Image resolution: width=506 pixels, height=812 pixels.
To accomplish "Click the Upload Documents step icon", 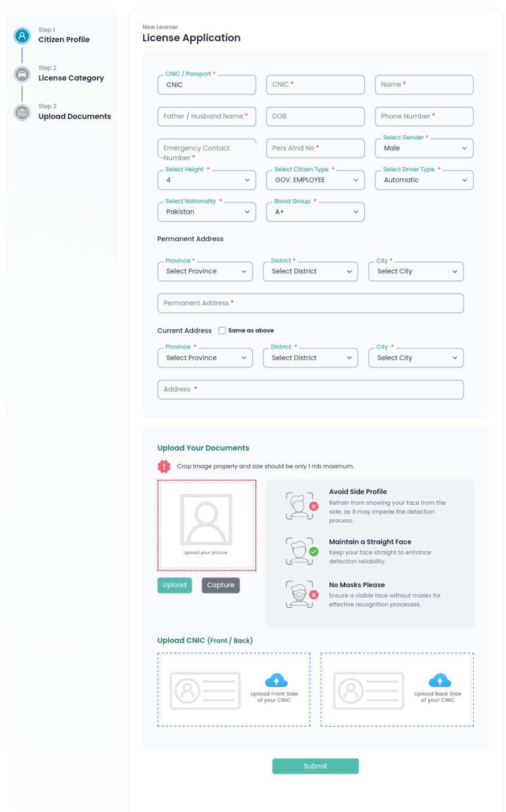I will (x=22, y=113).
